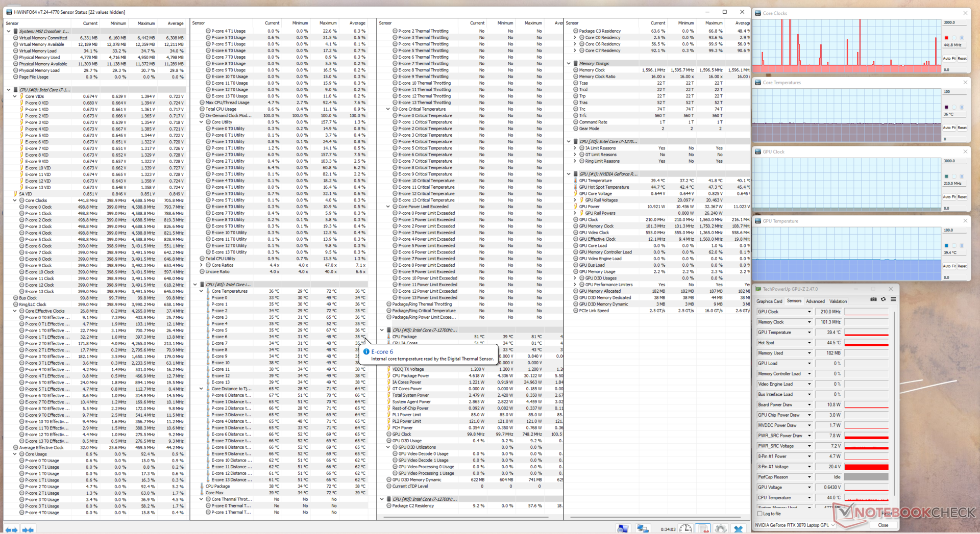Click GPU-Z screenshot camera icon
Viewport: 980px width, 534px height.
pyautogui.click(x=873, y=299)
